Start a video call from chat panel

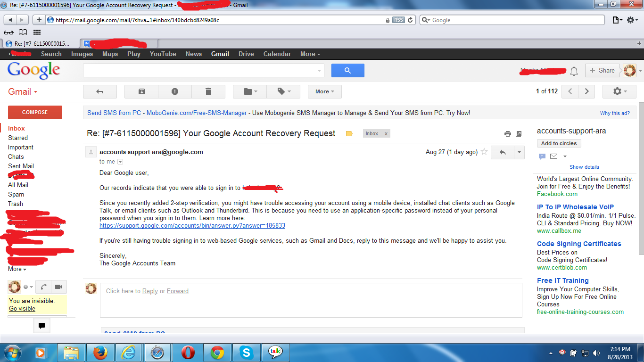click(x=58, y=287)
